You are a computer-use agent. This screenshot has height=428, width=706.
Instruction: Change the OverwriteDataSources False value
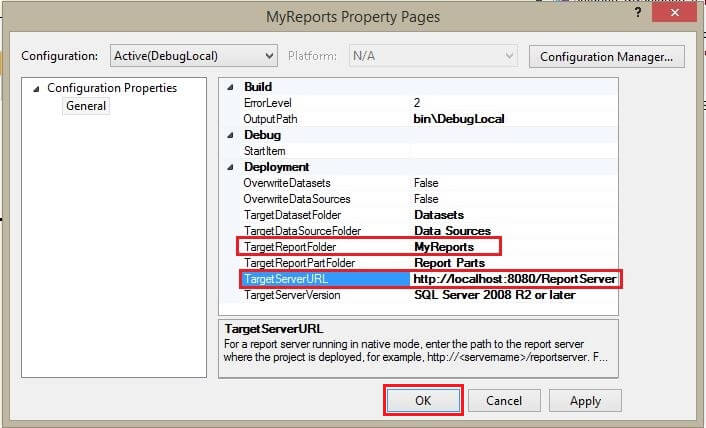tap(426, 199)
